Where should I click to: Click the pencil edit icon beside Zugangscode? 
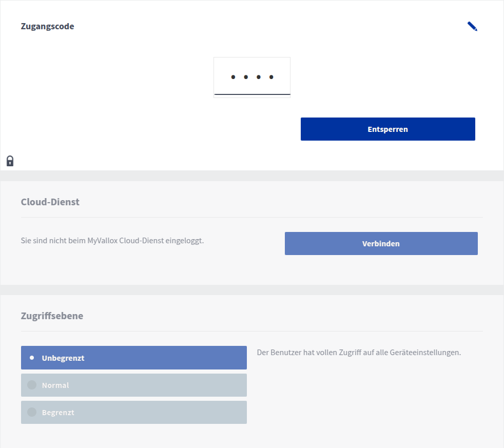click(472, 27)
